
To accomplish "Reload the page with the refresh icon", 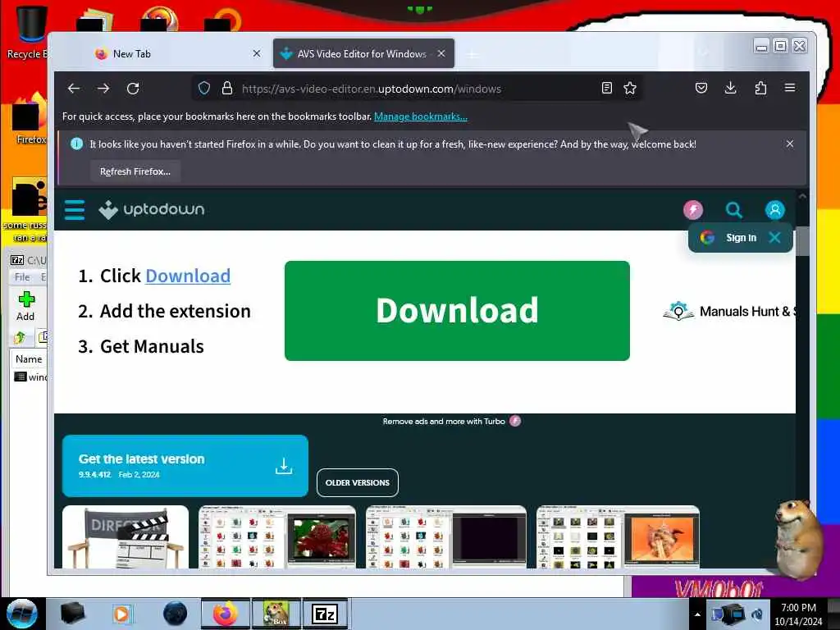I will [x=133, y=89].
